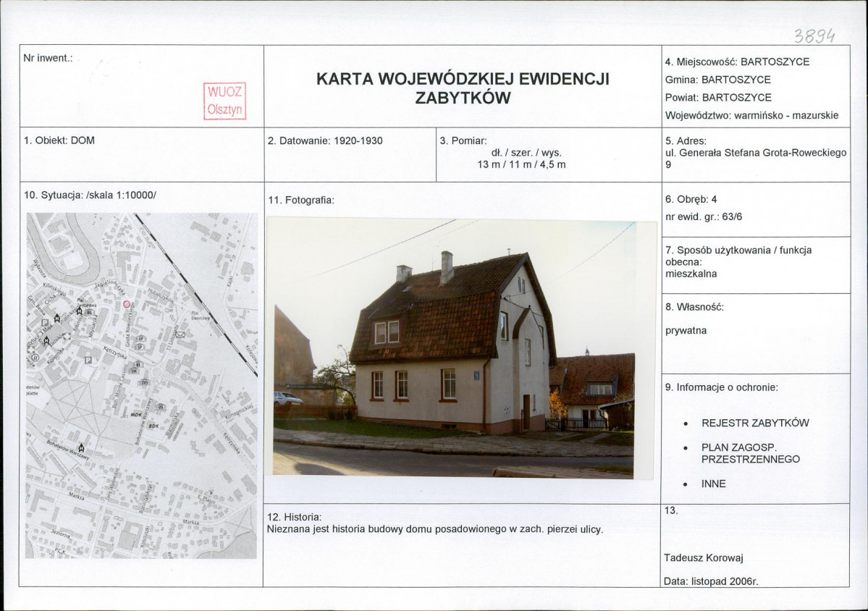Viewport: 868px width, 611px height.
Task: Select 'Gmina: BARTOSZYCE' line
Action: (718, 80)
